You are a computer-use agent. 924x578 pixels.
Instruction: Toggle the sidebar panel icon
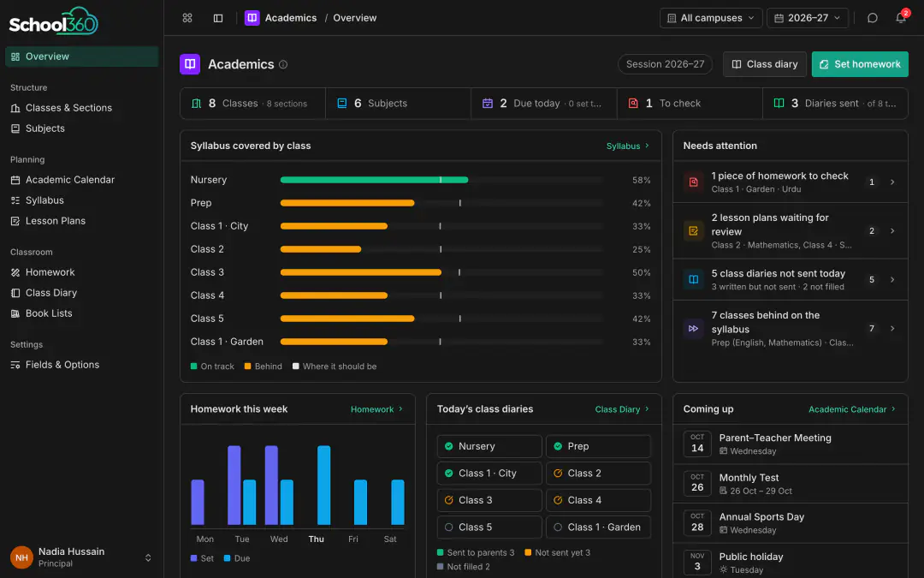218,18
